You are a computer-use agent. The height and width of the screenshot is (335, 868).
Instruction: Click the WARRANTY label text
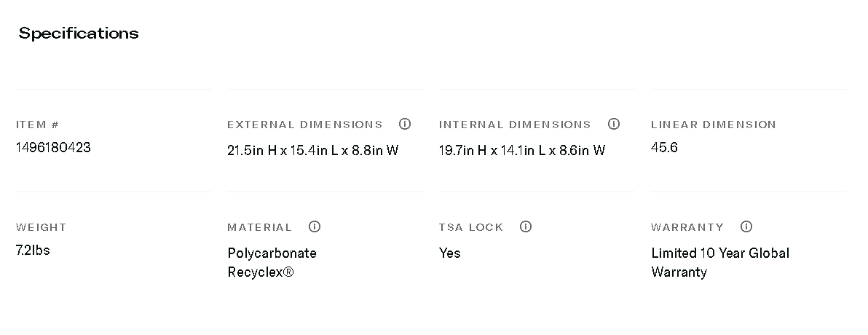pos(687,227)
